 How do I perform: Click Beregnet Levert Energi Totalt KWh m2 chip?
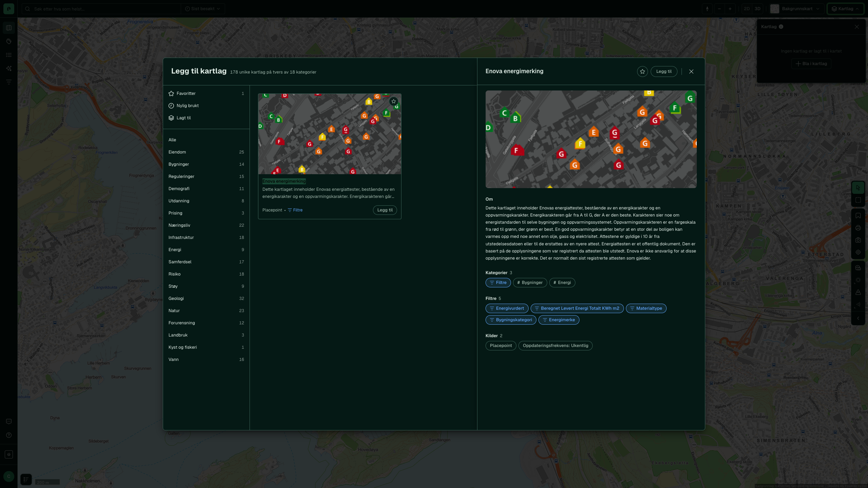click(x=577, y=308)
